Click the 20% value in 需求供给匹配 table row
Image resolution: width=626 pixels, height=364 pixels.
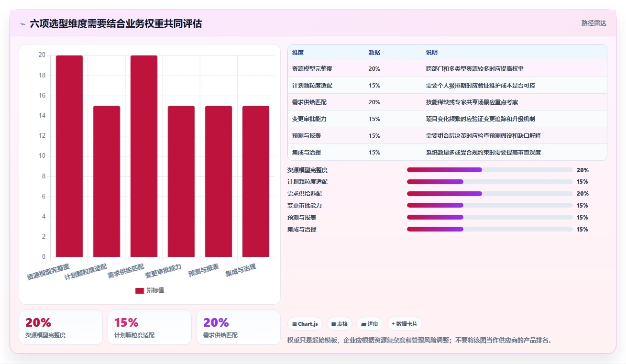(x=374, y=102)
